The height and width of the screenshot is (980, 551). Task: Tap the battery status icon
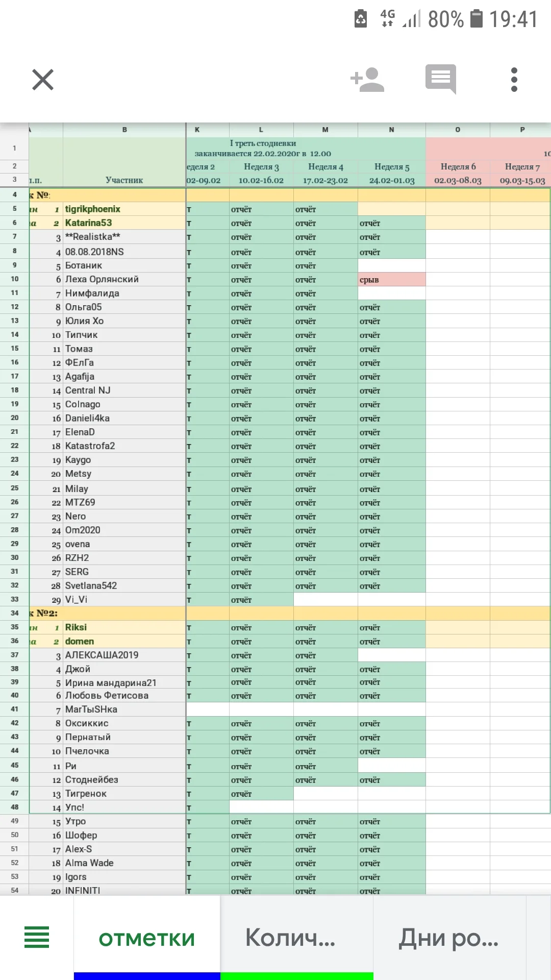click(477, 19)
